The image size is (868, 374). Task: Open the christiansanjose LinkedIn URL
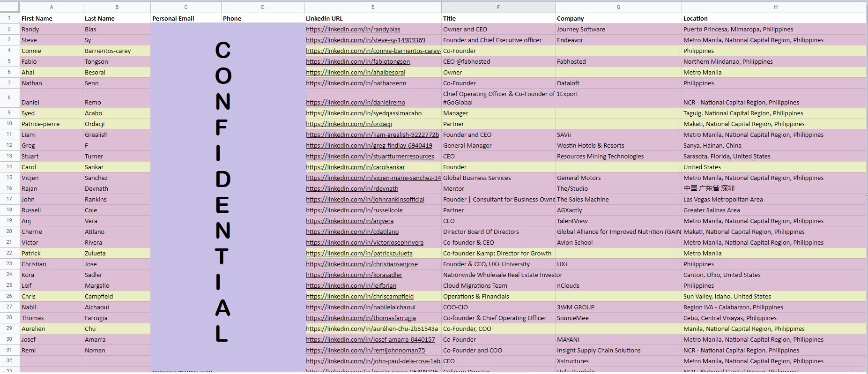(x=362, y=264)
